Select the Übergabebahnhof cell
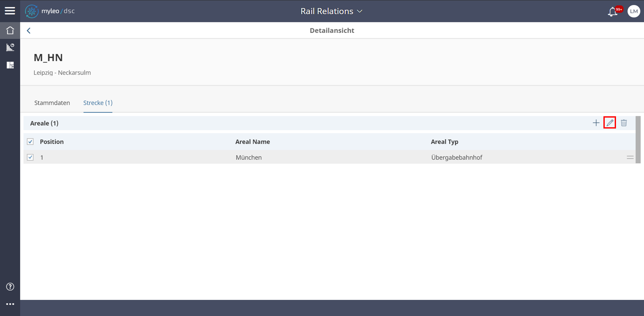 pyautogui.click(x=457, y=158)
